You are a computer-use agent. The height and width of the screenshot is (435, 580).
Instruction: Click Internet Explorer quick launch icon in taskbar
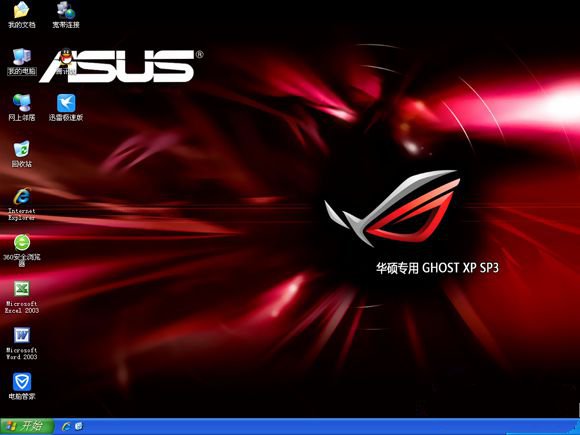[67, 426]
